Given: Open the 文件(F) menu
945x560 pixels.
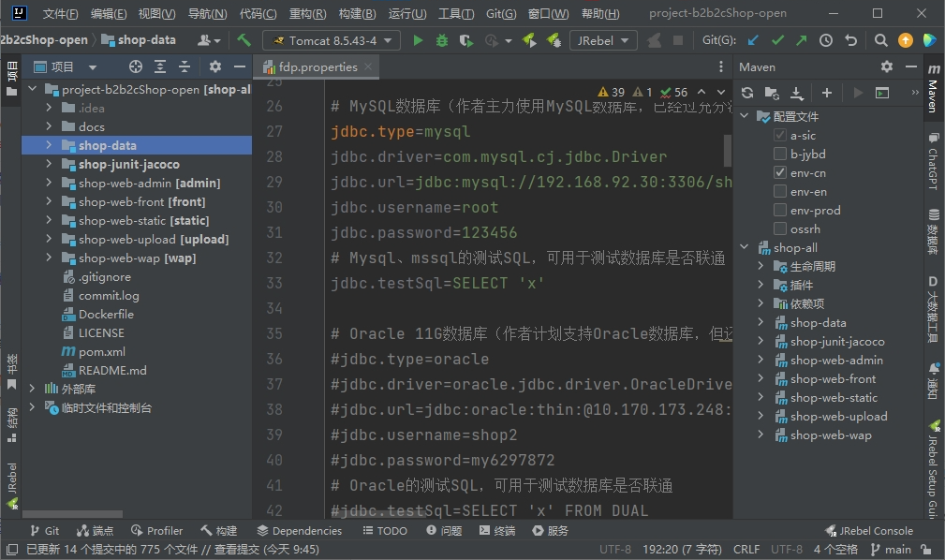Looking at the screenshot, I should (60, 13).
